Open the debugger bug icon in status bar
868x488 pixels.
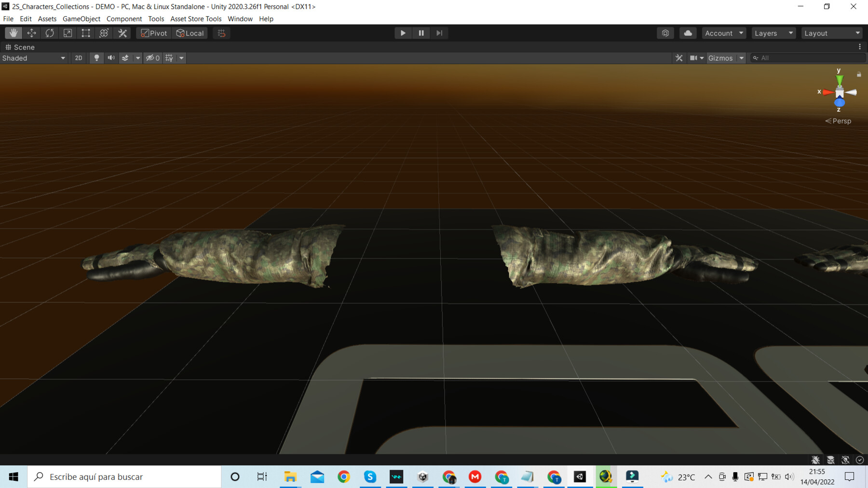click(x=815, y=460)
